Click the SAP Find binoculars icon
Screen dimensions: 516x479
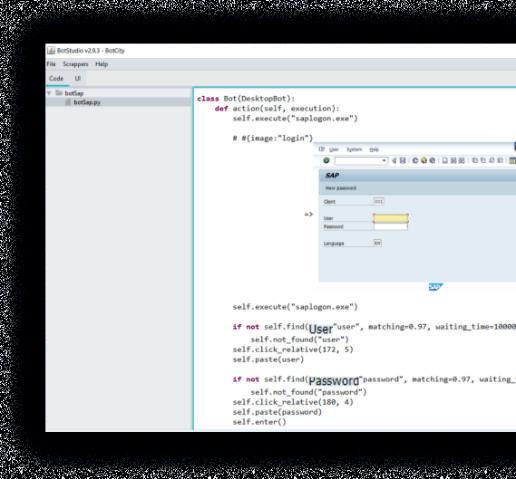453,160
